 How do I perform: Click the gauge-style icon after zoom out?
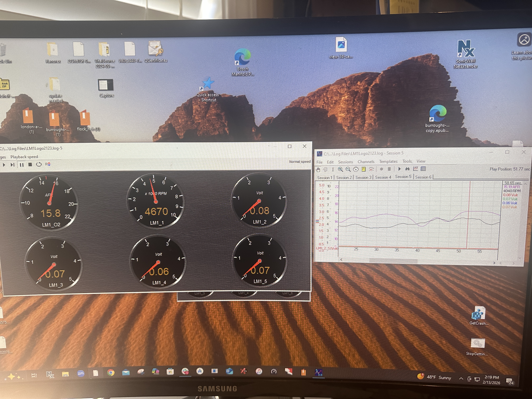click(x=356, y=169)
